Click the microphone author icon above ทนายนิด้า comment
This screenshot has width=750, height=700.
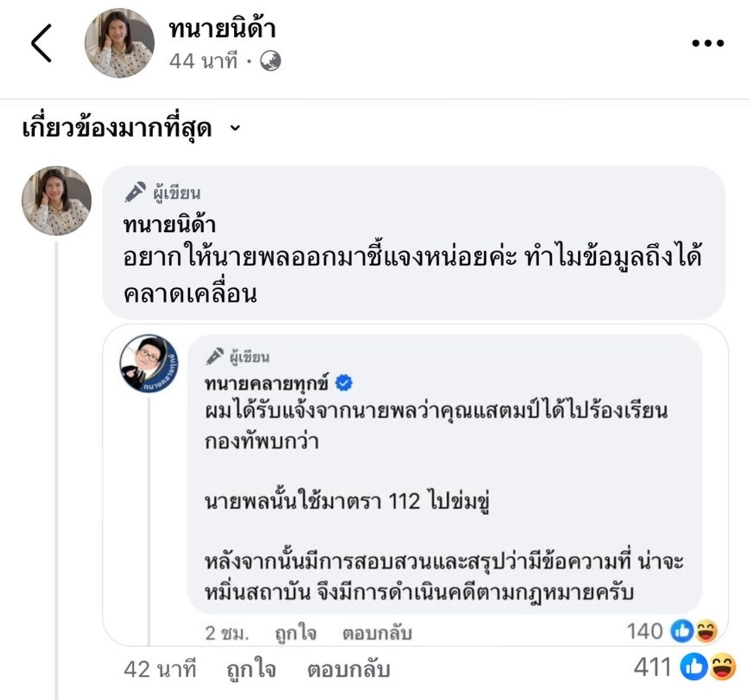point(135,192)
